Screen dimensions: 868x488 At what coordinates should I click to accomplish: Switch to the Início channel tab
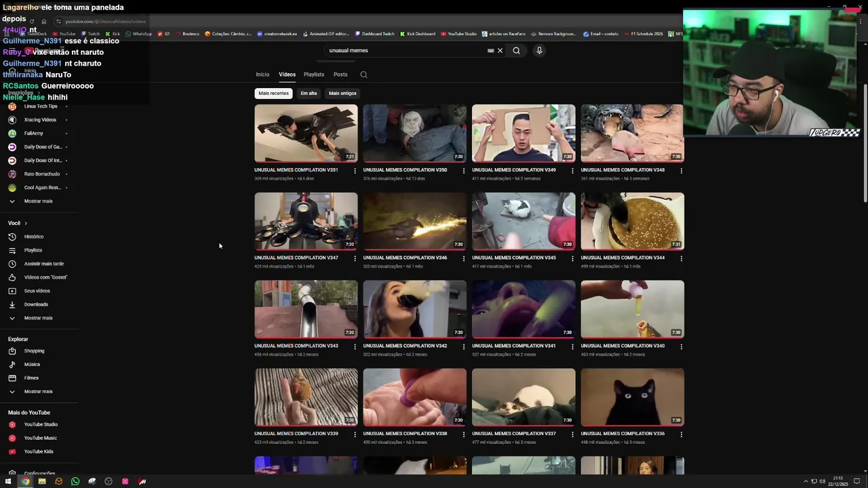[x=262, y=75]
